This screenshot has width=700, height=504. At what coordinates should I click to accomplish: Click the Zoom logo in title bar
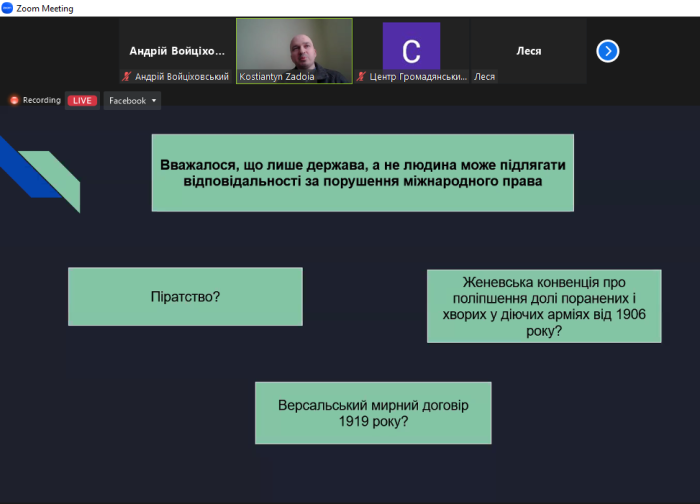pos(7,8)
